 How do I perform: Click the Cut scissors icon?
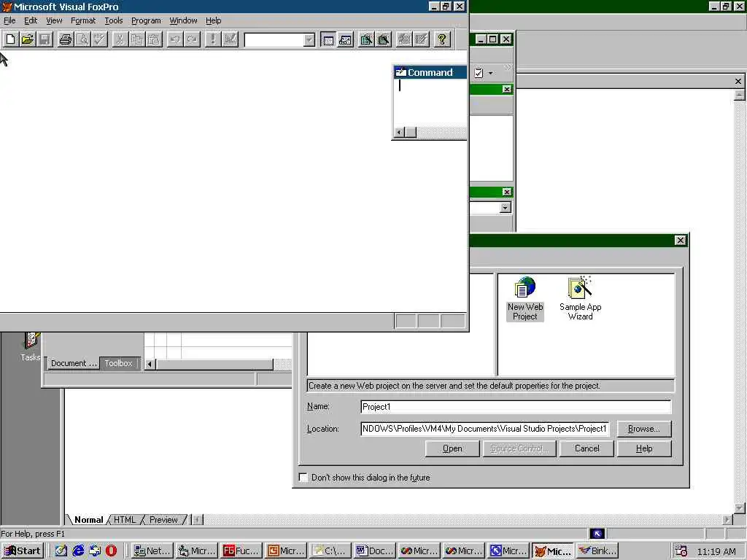[120, 39]
